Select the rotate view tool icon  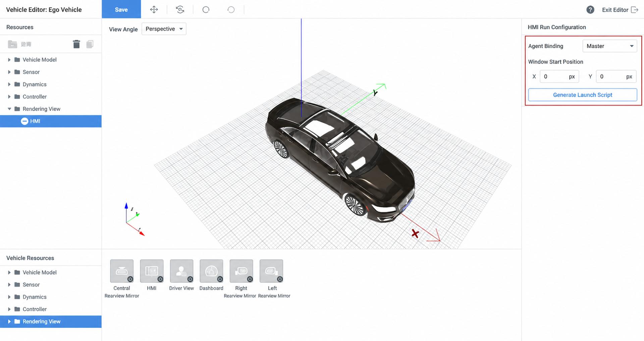[x=180, y=9]
